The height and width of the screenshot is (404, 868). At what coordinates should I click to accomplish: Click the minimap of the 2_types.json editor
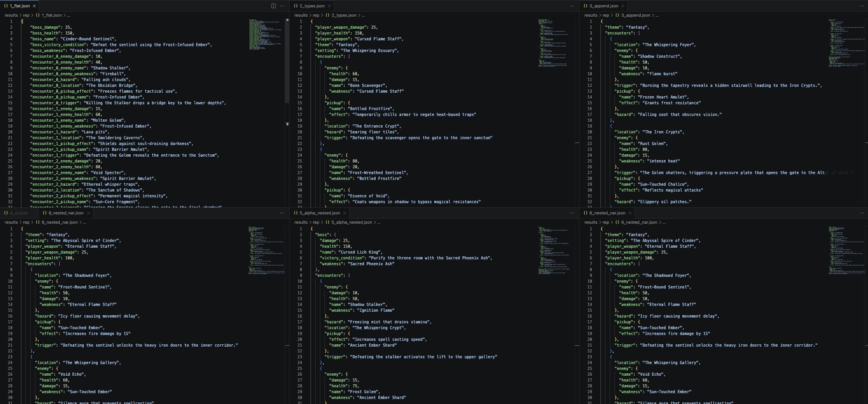(556, 43)
